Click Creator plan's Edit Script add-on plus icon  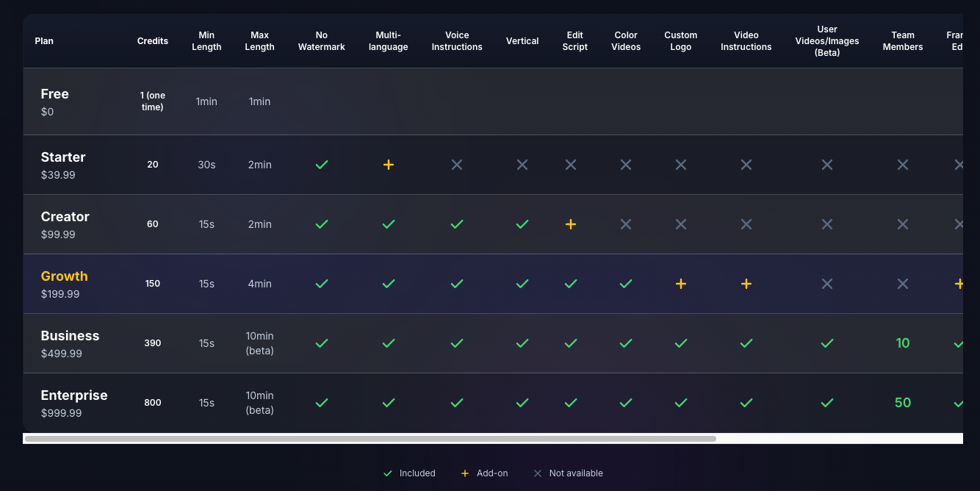tap(571, 224)
